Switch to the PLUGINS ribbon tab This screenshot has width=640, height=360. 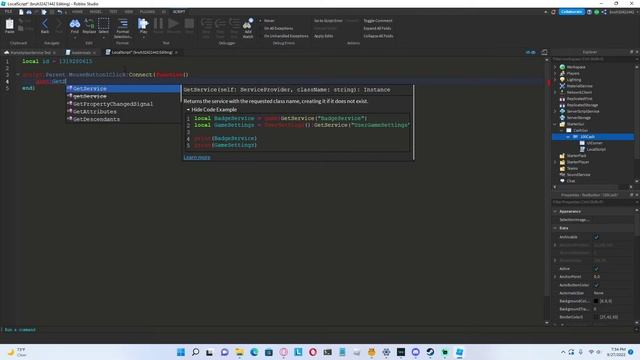[x=147, y=12]
